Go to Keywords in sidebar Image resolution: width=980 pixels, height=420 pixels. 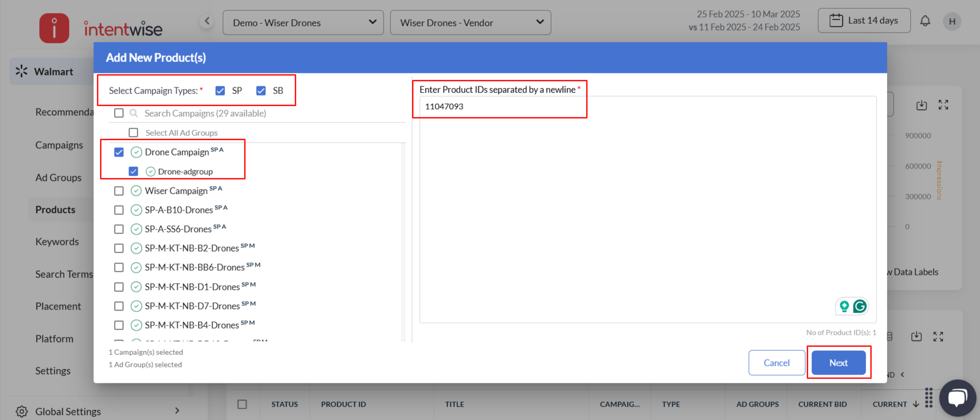pyautogui.click(x=57, y=241)
